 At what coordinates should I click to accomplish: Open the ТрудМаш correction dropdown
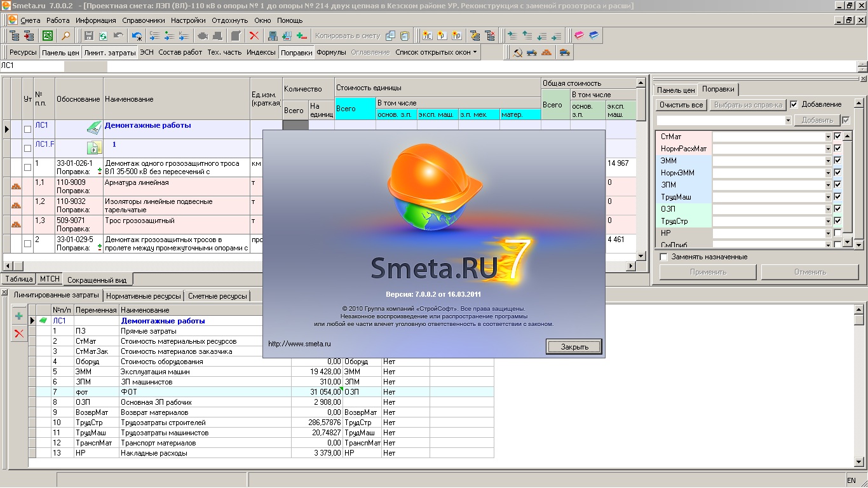tap(828, 197)
